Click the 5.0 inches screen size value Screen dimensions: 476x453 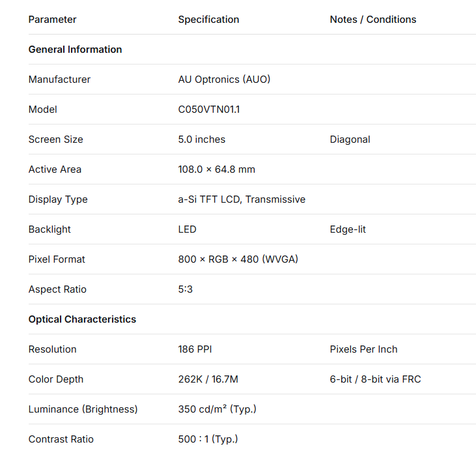coord(202,139)
